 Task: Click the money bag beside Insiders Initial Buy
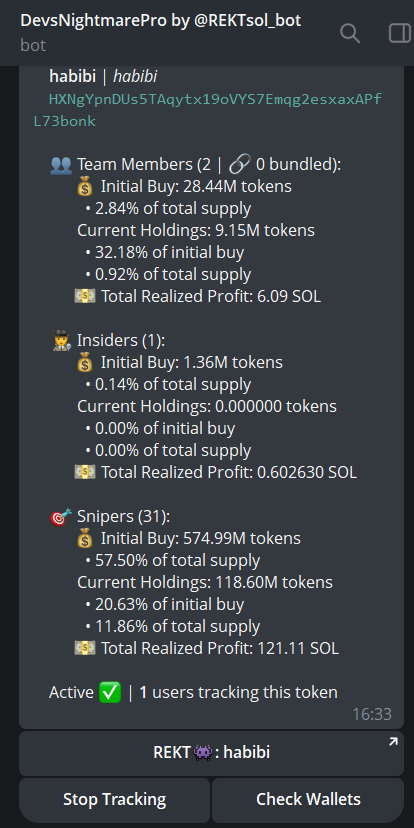click(84, 363)
